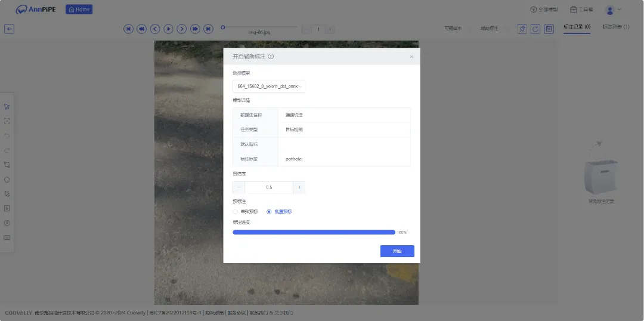Image resolution: width=644 pixels, height=321 pixels.
Task: Click the annotation progress bar
Action: pos(314,232)
